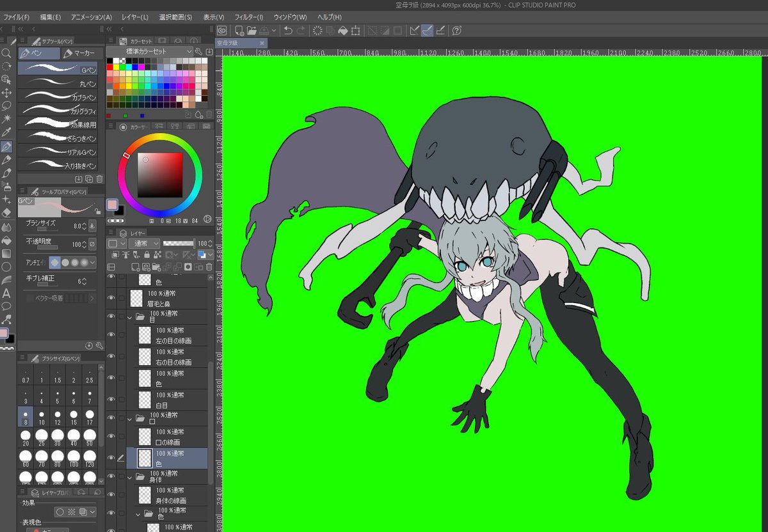
Task: Create new canvas from toolbar
Action: [x=239, y=30]
